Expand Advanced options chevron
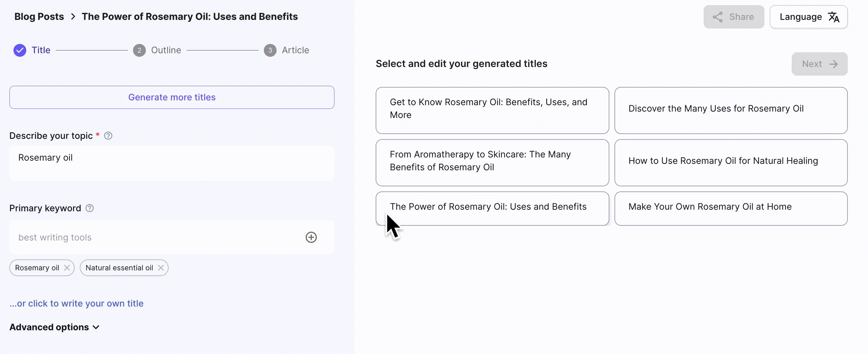Screen dimensions: 868x354 pyautogui.click(x=96, y=327)
